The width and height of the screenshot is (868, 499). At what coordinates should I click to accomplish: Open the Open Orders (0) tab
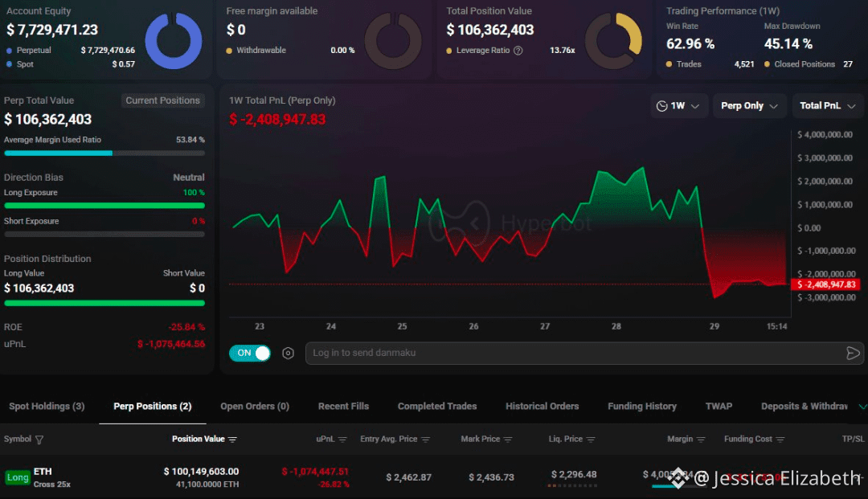tap(255, 406)
